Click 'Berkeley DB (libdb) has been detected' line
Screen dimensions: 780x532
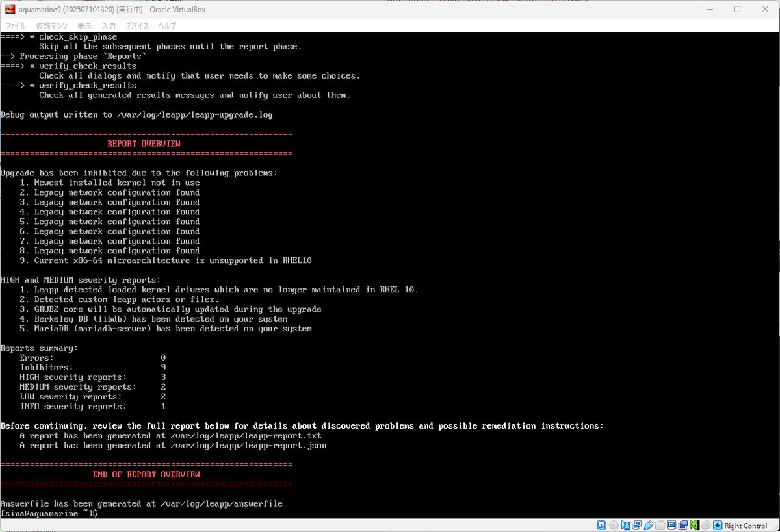pyautogui.click(x=153, y=319)
